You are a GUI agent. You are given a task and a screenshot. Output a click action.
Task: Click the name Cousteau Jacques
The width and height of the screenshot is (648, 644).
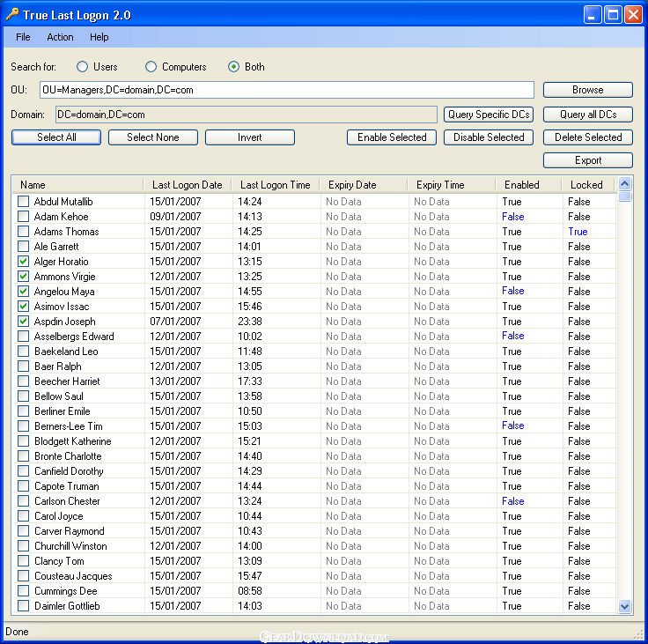point(74,576)
